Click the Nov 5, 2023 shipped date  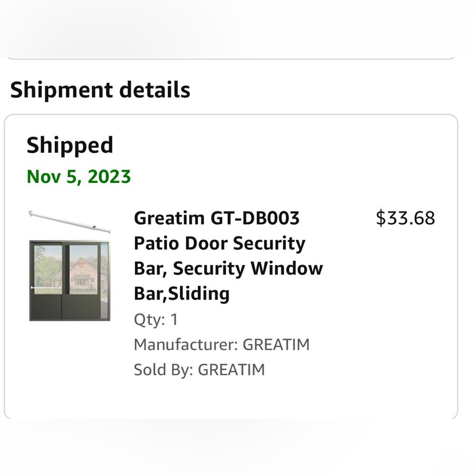point(79,177)
